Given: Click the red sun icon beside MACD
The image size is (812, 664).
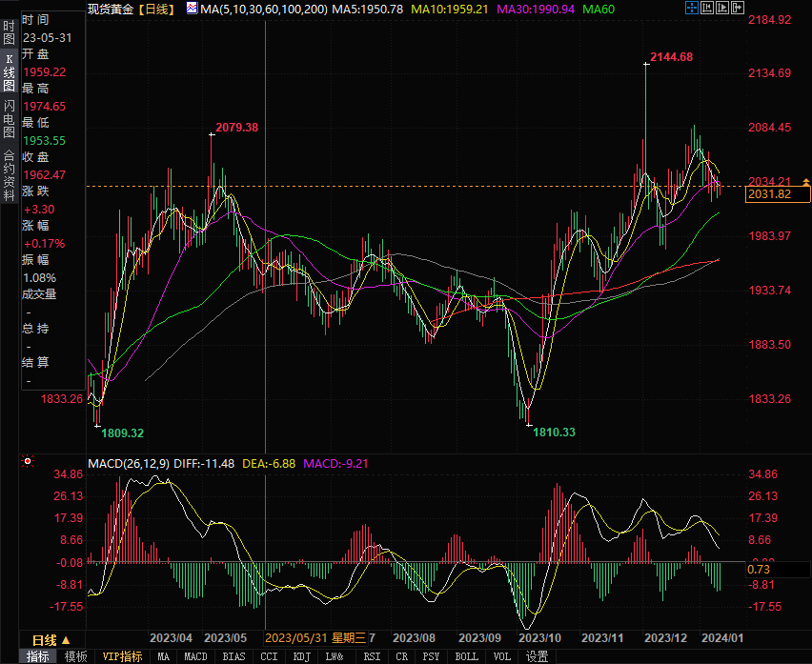Looking at the screenshot, I should click(27, 462).
